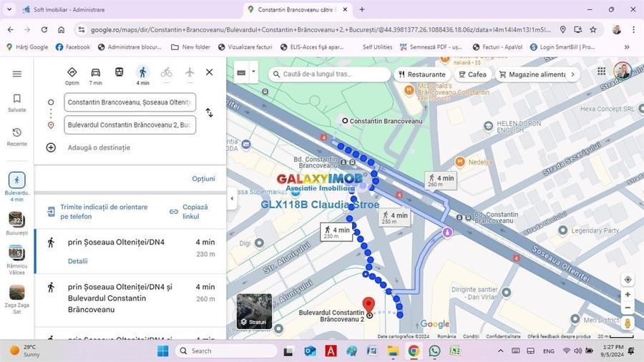Open the main hamburger menu
644x362 pixels.
(17, 74)
